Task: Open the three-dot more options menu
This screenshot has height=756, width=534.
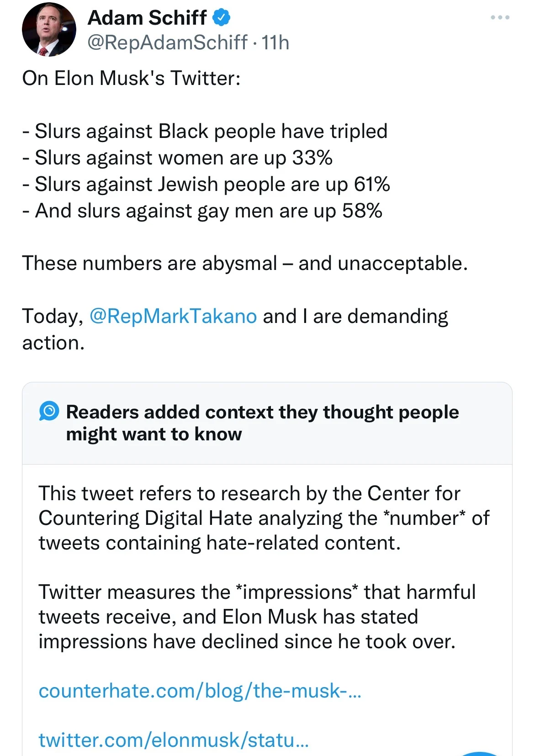Action: coord(500,18)
